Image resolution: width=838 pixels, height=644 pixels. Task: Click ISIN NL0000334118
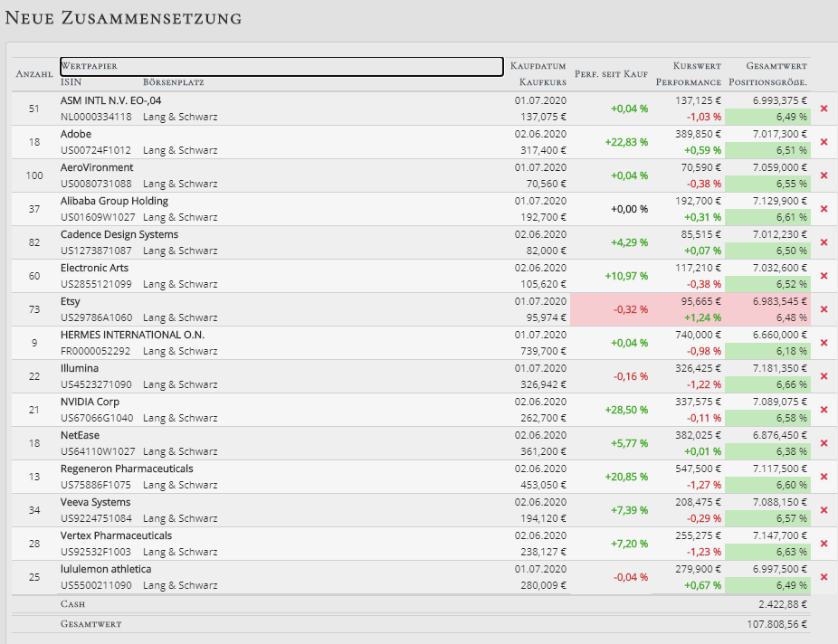tap(96, 117)
